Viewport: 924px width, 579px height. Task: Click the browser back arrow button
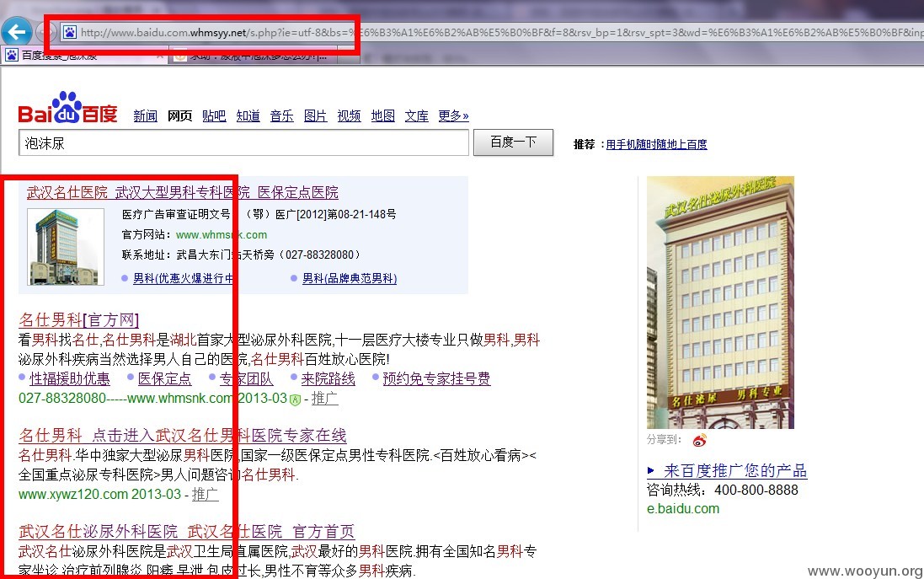[x=17, y=32]
